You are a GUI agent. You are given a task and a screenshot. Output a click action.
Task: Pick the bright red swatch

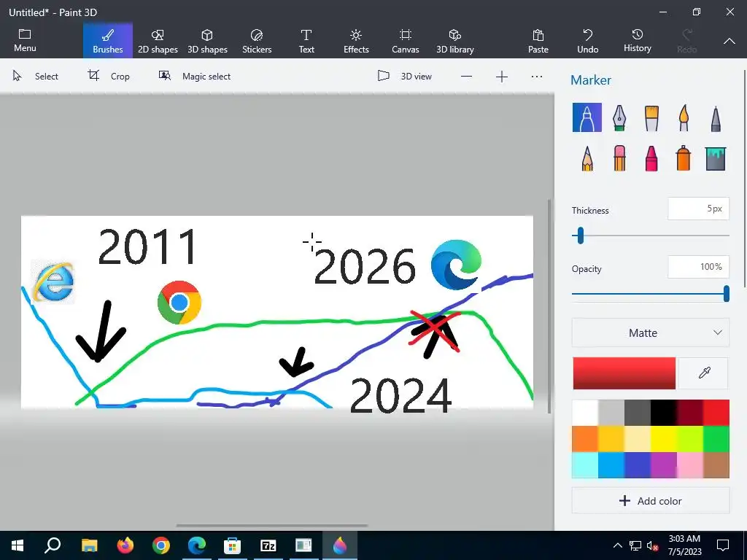click(716, 413)
